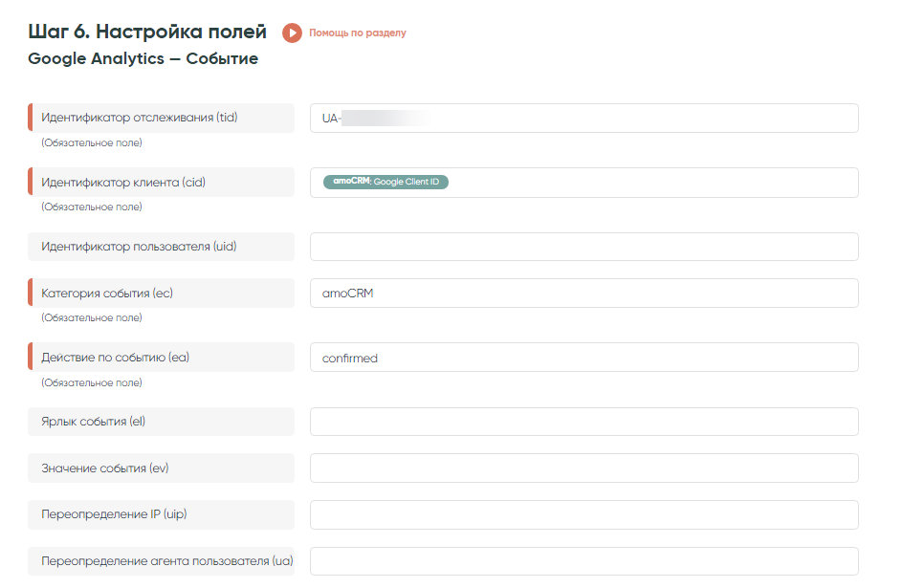Click the empty event label (el) input
The image size is (903, 588).
tap(584, 422)
